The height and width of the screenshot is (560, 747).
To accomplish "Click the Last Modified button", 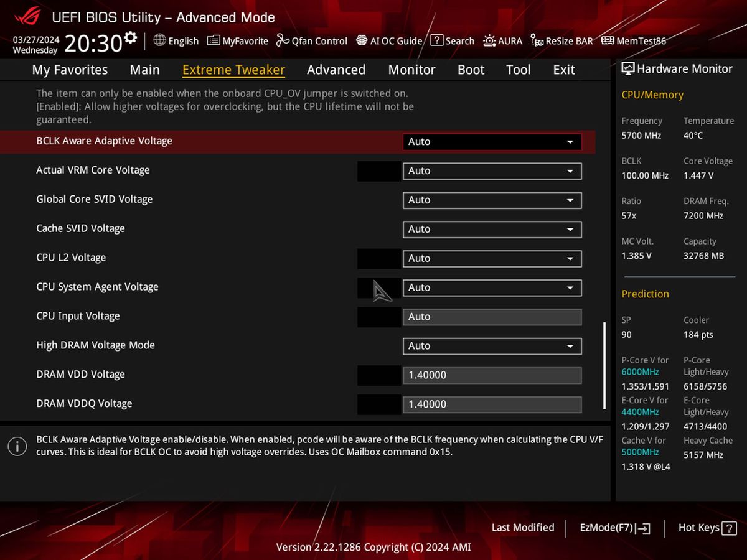I will pos(523,528).
